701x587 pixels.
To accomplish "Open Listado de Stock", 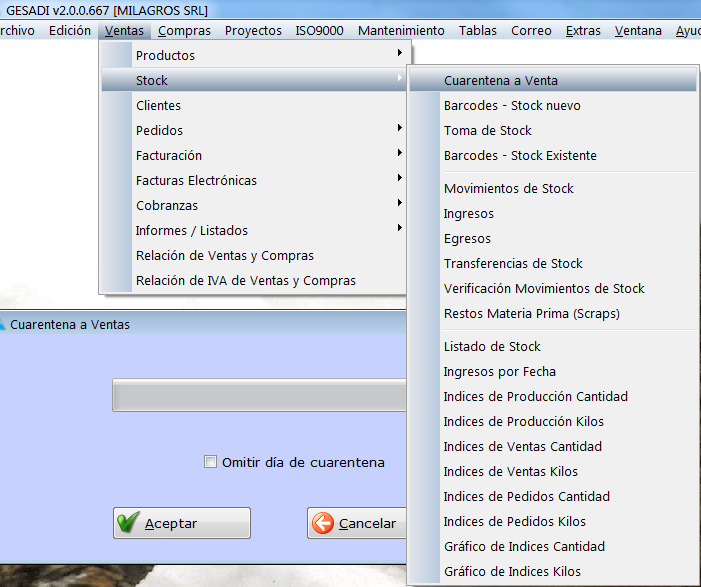I will 492,346.
